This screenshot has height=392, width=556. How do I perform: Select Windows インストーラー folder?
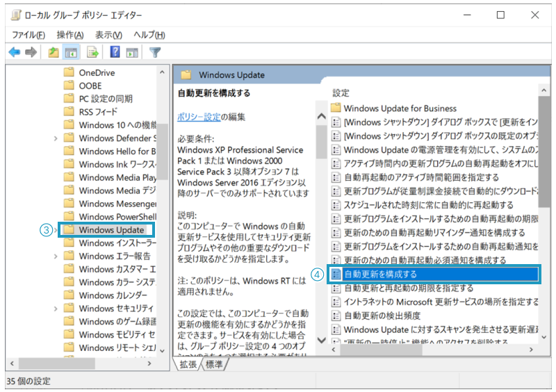click(117, 243)
